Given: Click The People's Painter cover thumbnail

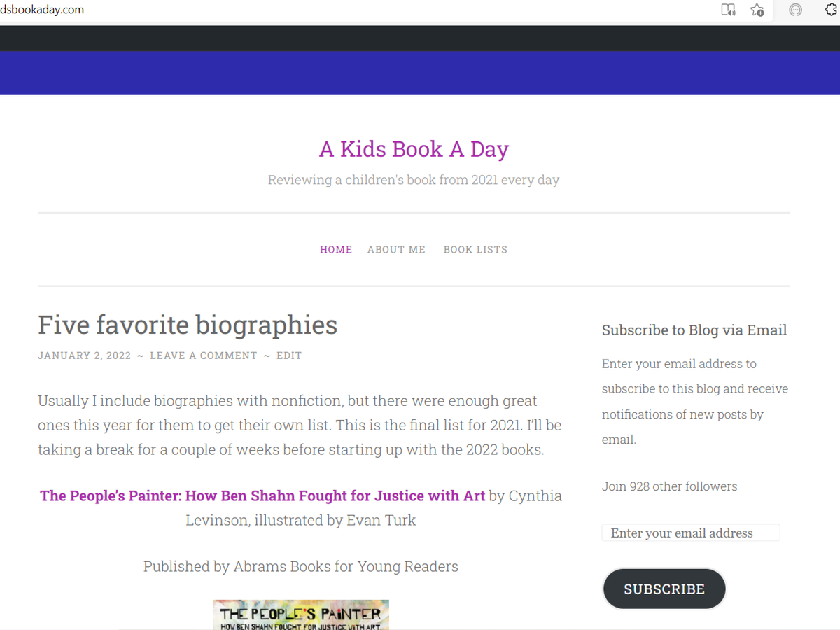Looking at the screenshot, I should click(x=301, y=615).
